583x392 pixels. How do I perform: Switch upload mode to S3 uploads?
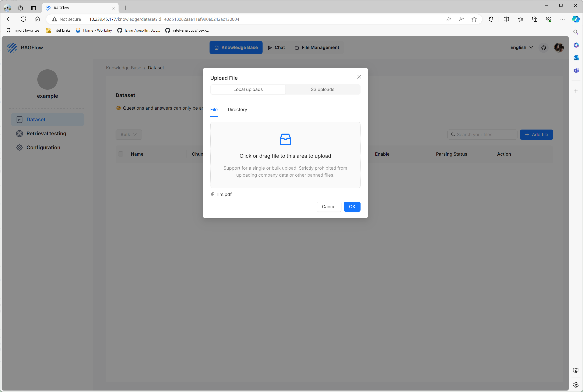pyautogui.click(x=322, y=89)
